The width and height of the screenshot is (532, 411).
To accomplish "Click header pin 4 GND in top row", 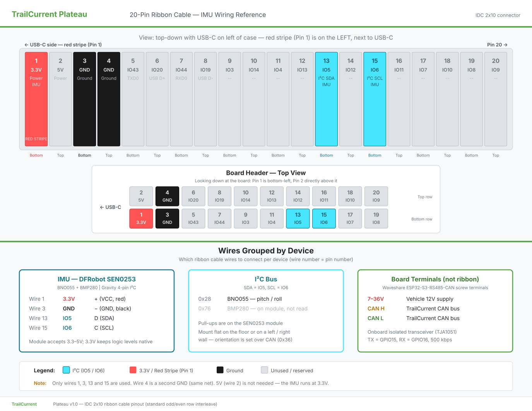I will click(167, 196).
